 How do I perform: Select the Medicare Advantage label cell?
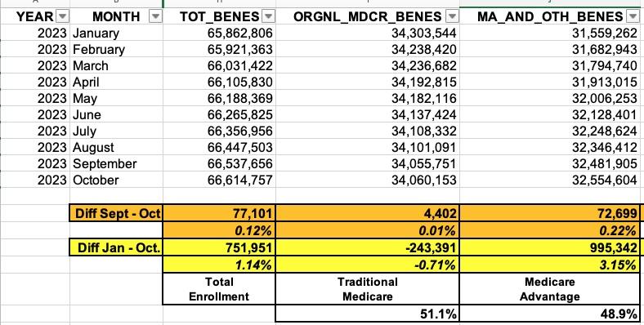coord(549,289)
